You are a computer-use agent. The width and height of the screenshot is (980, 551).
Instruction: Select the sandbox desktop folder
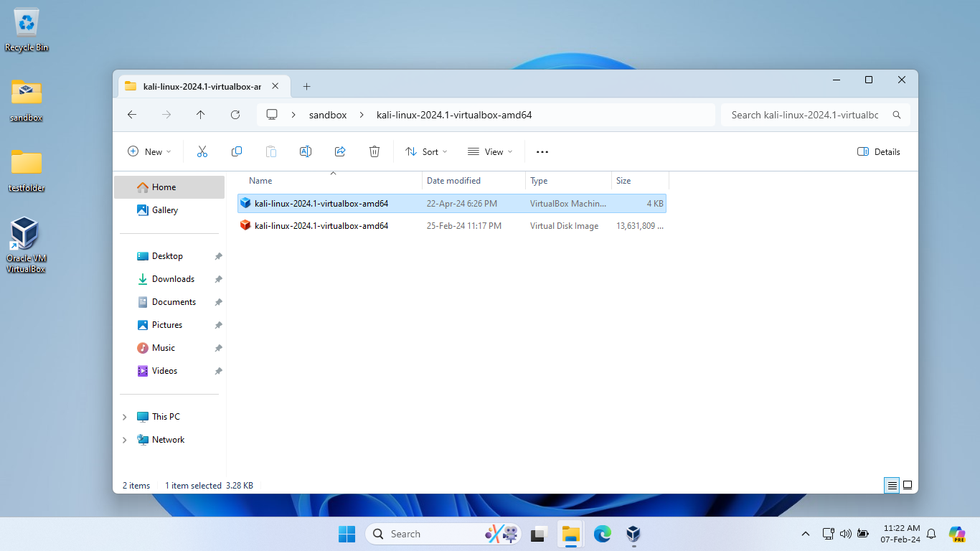[27, 100]
